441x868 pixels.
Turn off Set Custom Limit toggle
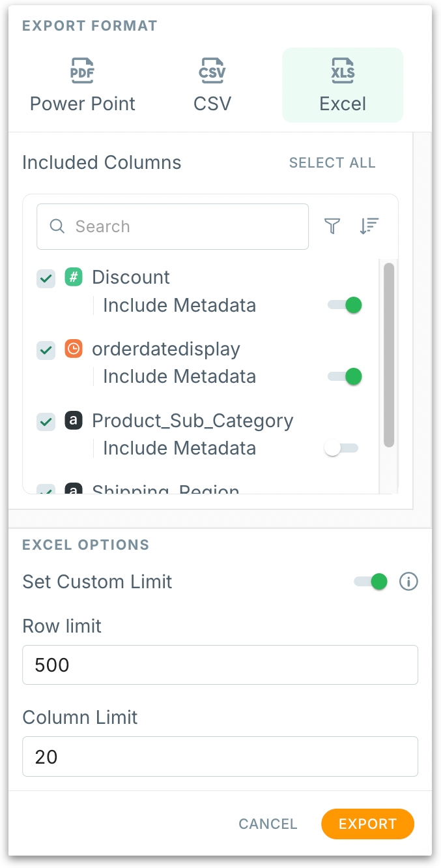[371, 582]
